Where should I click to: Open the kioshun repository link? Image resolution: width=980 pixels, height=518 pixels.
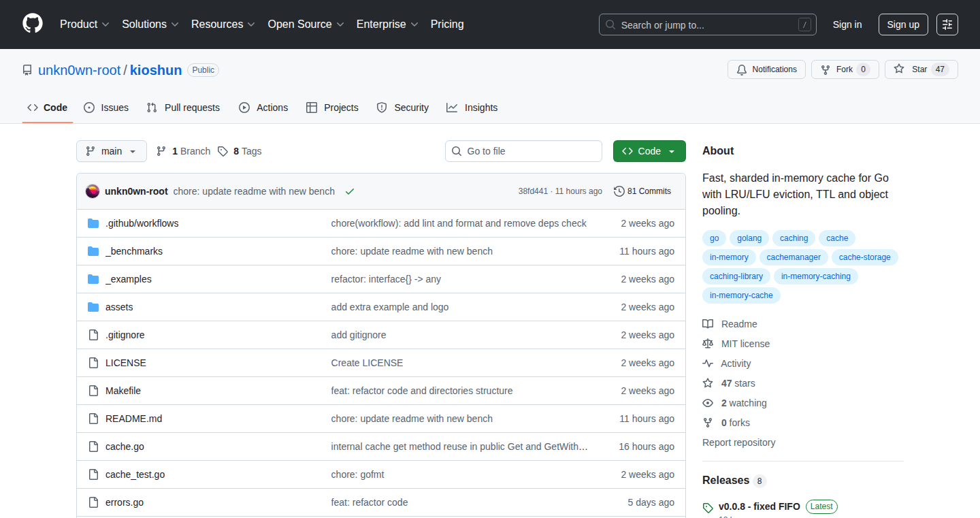click(x=156, y=70)
